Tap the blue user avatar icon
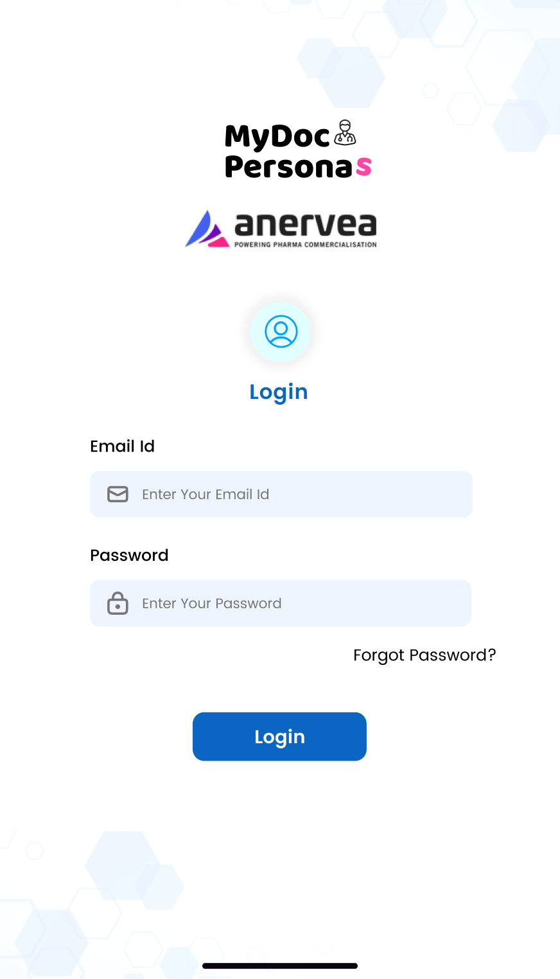 tap(281, 331)
